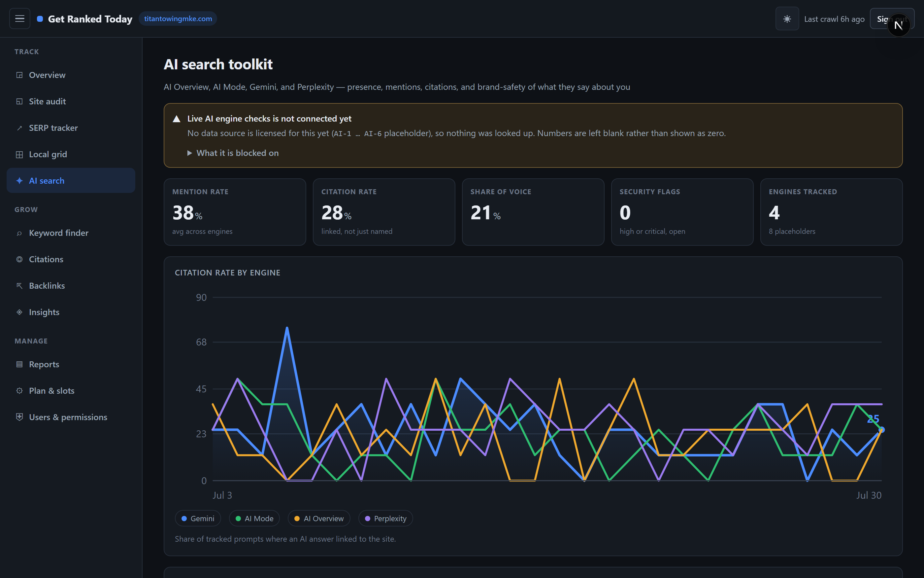Click the AI search sparkle icon
Image resolution: width=924 pixels, height=578 pixels.
(x=19, y=181)
